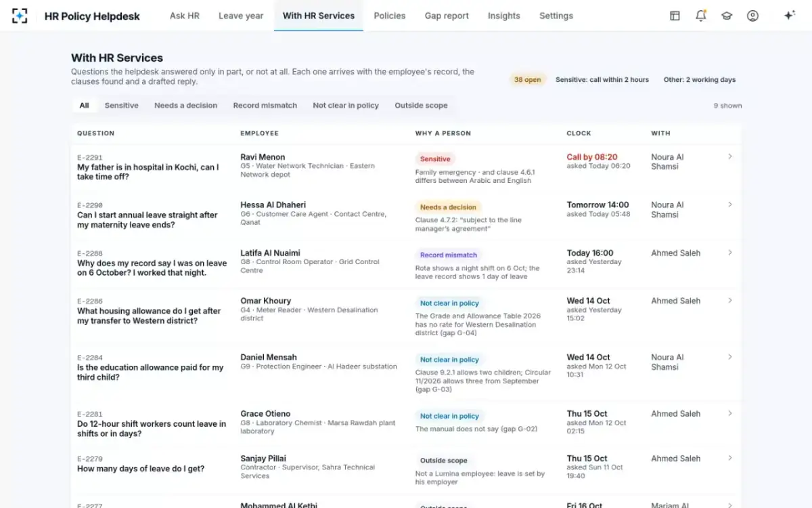
Task: Click the HR Policy Helpdesk logo icon
Action: pyautogui.click(x=20, y=16)
